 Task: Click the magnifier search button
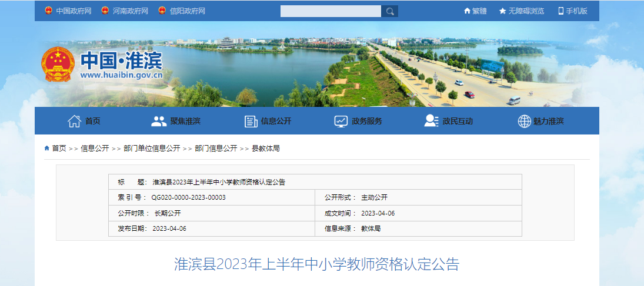pyautogui.click(x=389, y=11)
